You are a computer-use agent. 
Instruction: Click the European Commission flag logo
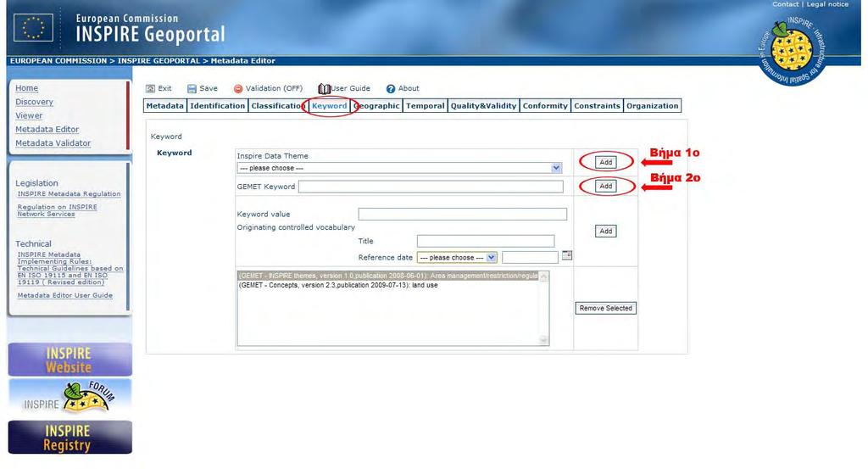tap(33, 28)
